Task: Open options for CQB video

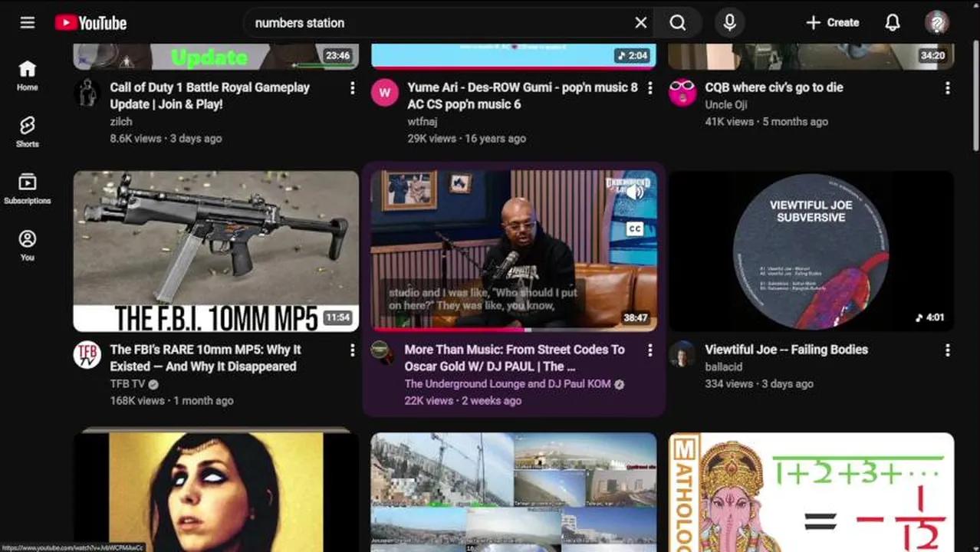Action: click(948, 88)
